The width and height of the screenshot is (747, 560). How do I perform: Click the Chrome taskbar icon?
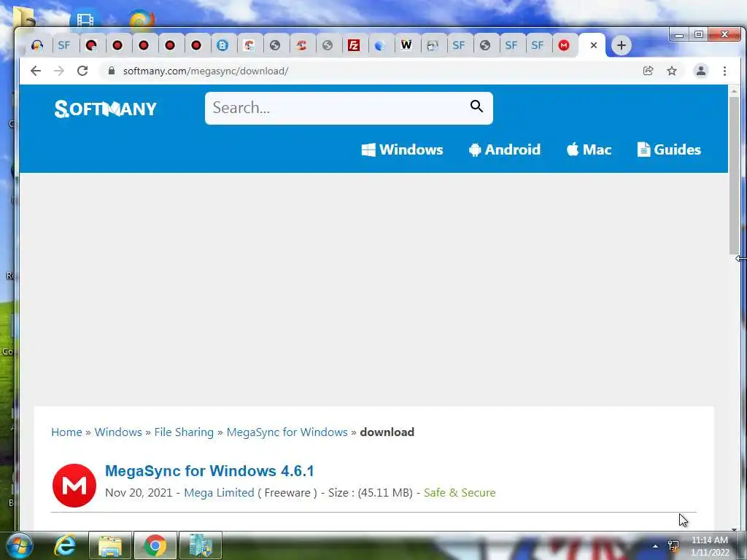(155, 545)
